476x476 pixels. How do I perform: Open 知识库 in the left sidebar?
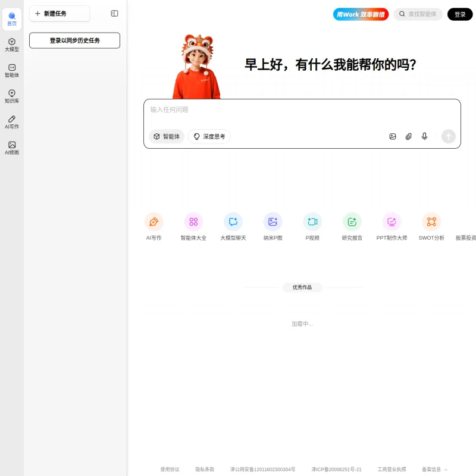tap(12, 96)
